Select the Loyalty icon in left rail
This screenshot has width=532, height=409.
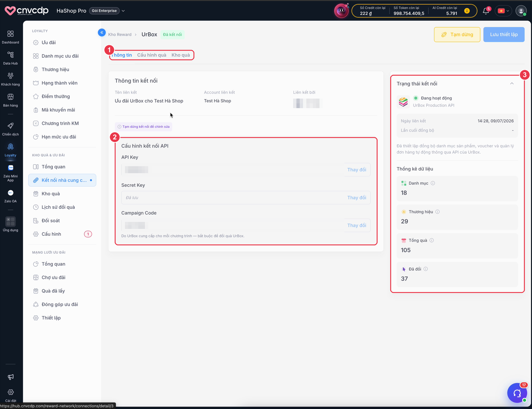pyautogui.click(x=11, y=147)
